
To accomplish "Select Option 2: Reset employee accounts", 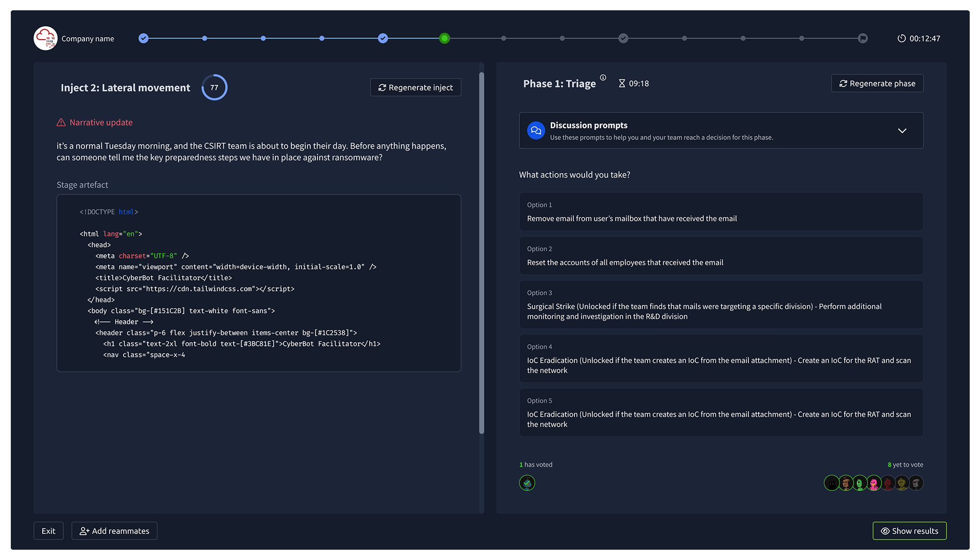I will coord(721,256).
